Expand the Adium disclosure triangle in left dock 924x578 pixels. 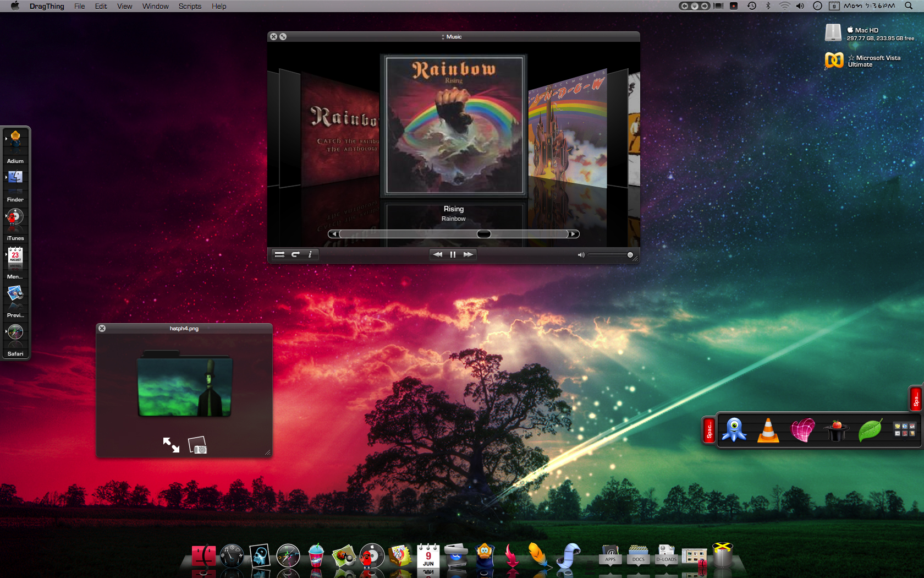5,139
